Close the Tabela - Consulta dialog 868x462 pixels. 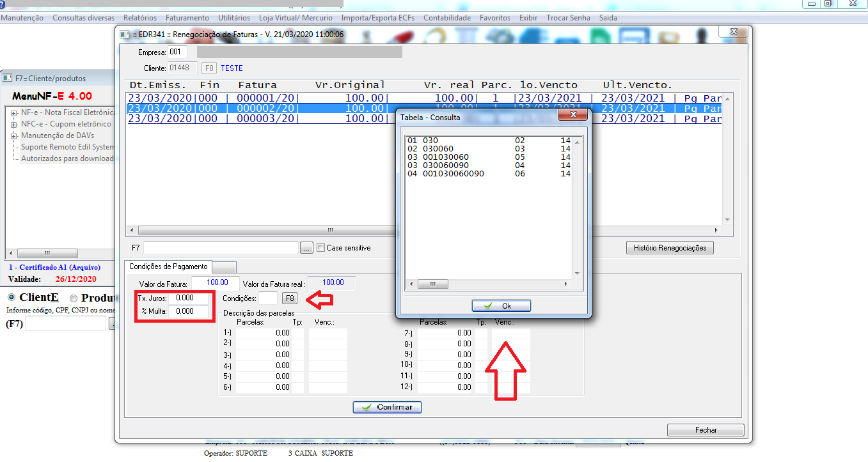572,115
